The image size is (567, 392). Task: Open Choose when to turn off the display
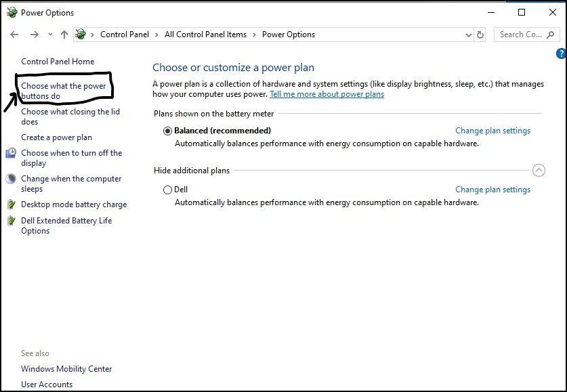click(71, 158)
